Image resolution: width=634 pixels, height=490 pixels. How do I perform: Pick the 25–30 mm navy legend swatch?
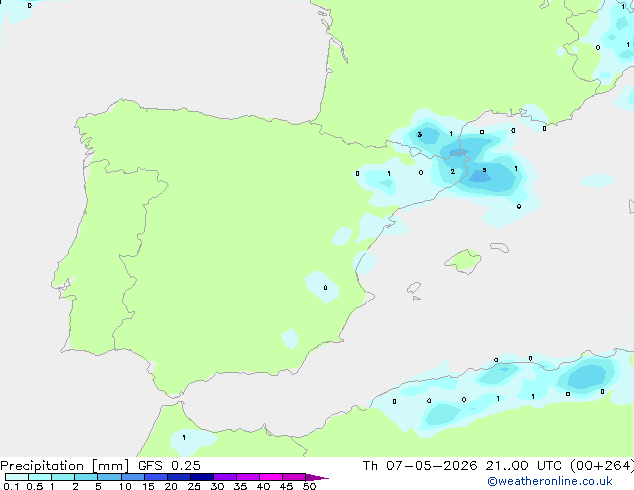tap(202, 477)
